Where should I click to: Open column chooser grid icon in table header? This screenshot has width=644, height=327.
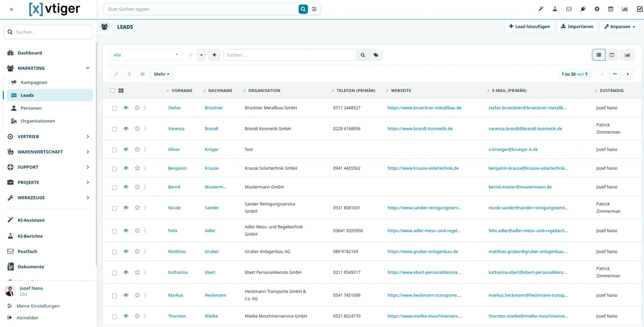[x=121, y=91]
